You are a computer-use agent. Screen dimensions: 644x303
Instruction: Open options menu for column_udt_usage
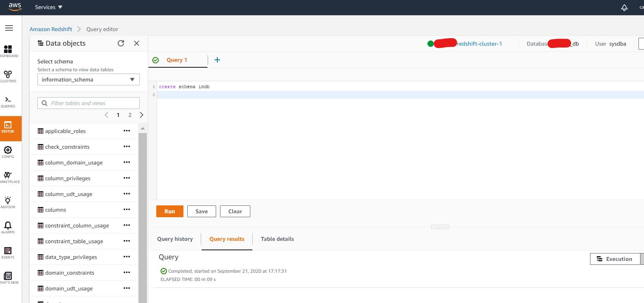(127, 194)
